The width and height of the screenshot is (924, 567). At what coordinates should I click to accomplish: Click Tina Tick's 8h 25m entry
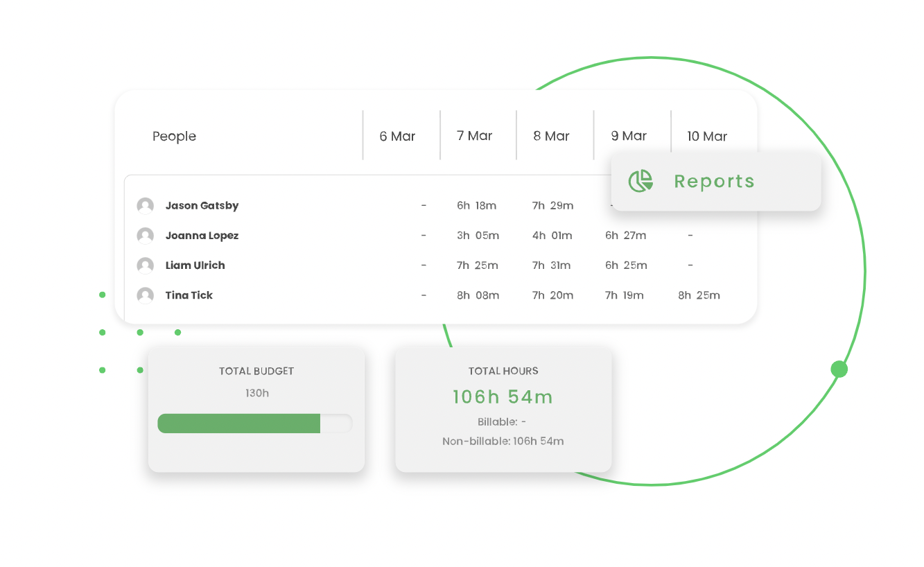coord(699,295)
